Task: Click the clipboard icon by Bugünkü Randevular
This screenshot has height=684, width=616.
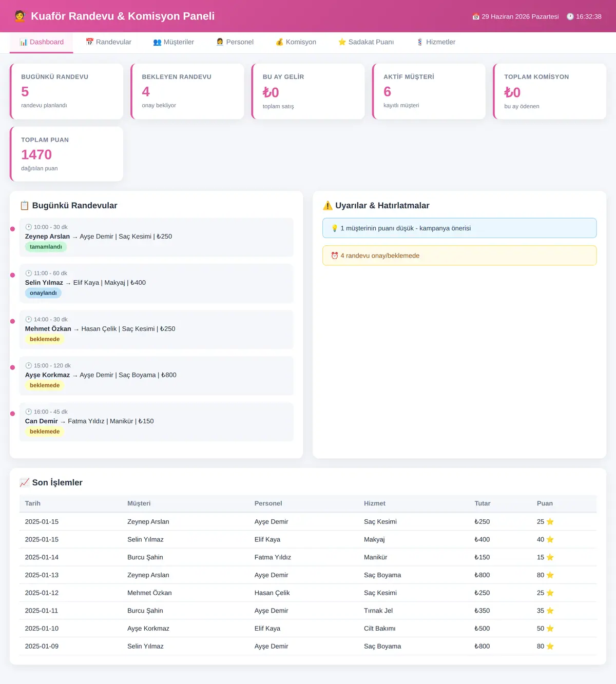Action: click(x=25, y=205)
